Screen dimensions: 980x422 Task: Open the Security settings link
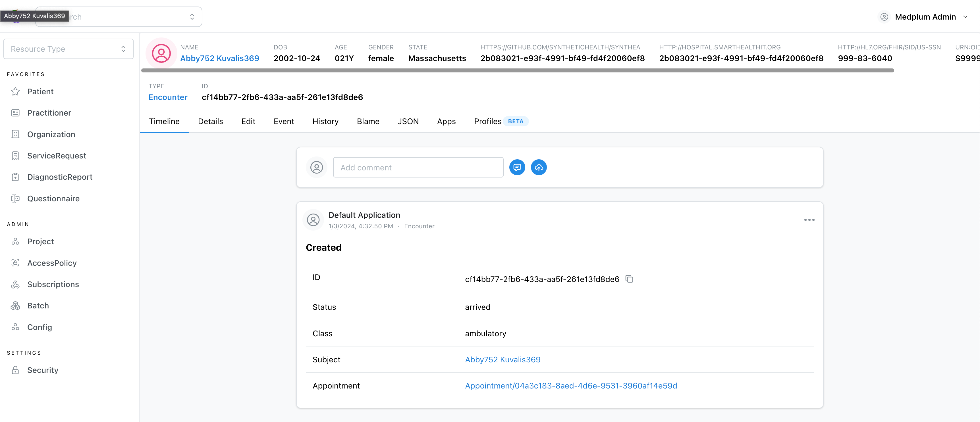click(x=43, y=370)
